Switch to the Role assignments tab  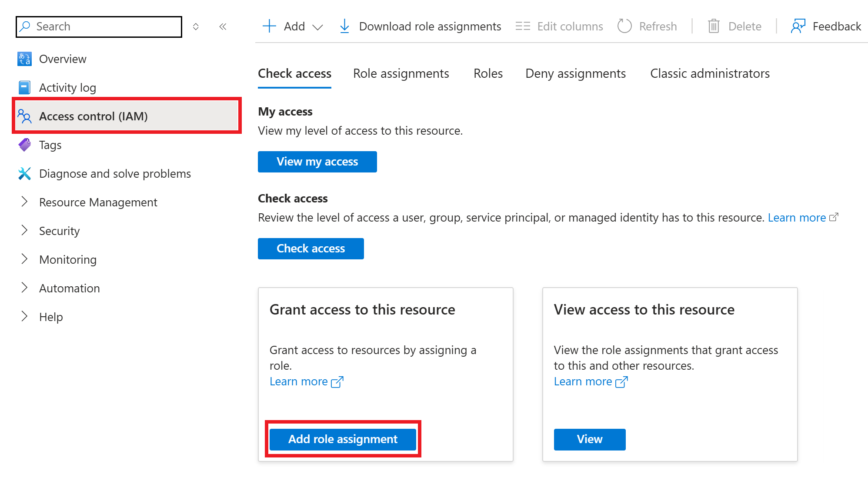tap(401, 73)
